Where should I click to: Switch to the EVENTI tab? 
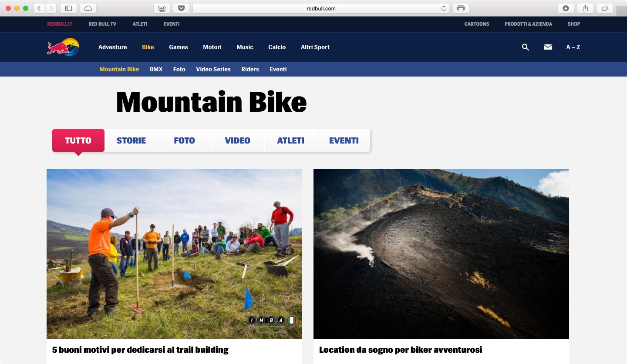coord(344,140)
